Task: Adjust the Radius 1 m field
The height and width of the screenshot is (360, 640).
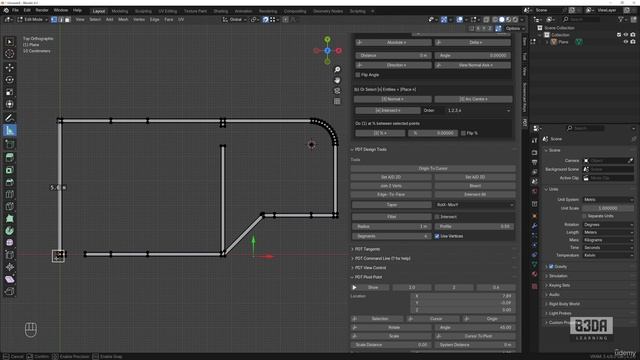Action: pyautogui.click(x=391, y=227)
